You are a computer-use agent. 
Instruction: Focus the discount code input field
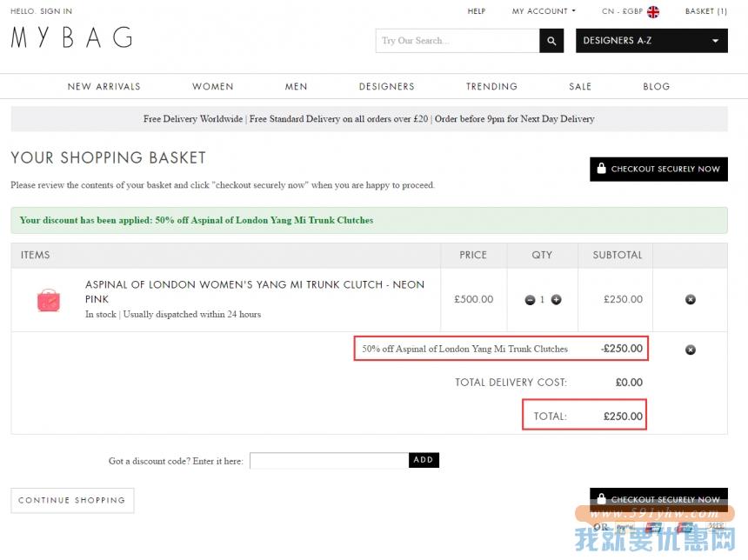coord(329,461)
